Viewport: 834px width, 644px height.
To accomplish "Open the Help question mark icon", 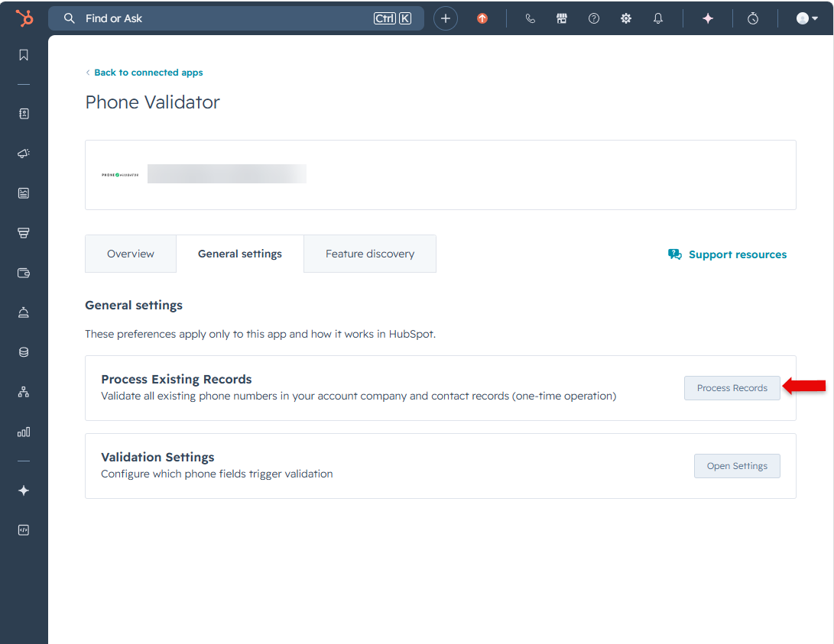I will (x=594, y=18).
